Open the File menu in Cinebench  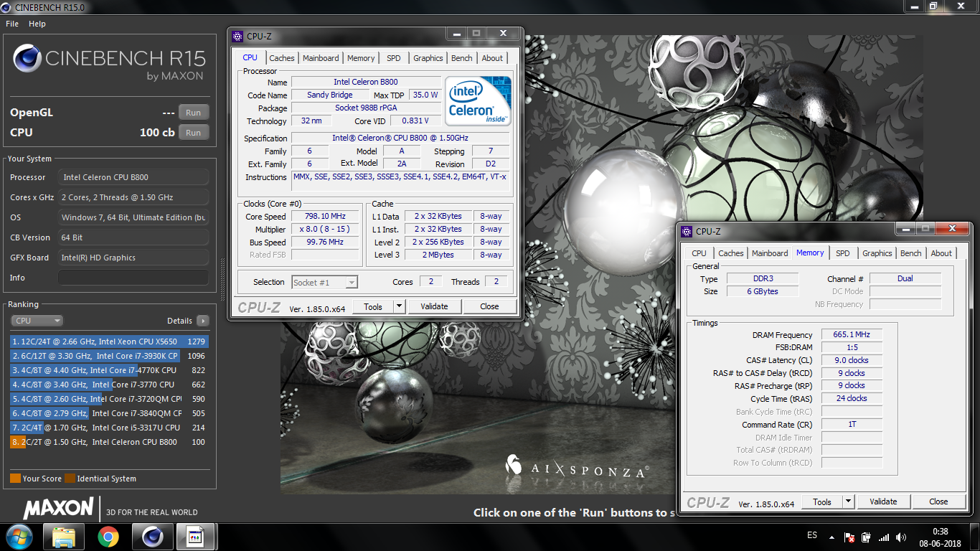point(12,24)
